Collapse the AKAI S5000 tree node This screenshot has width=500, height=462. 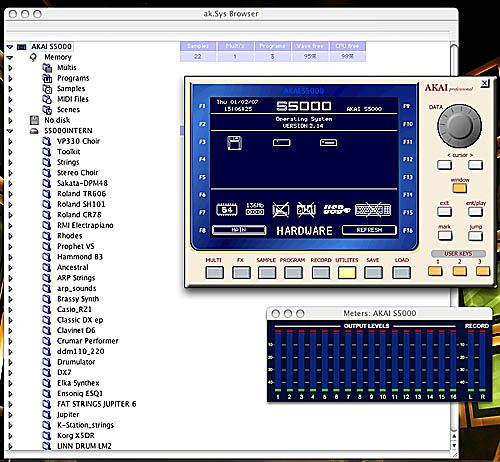pyautogui.click(x=10, y=47)
